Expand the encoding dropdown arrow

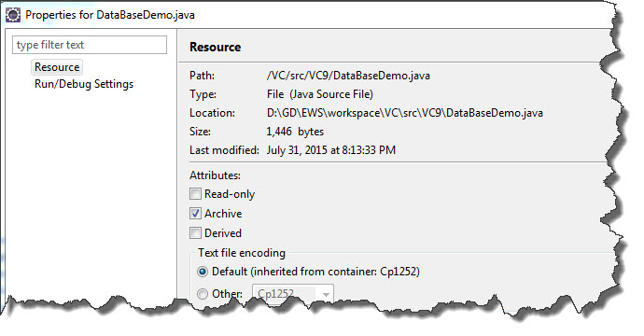tap(326, 295)
